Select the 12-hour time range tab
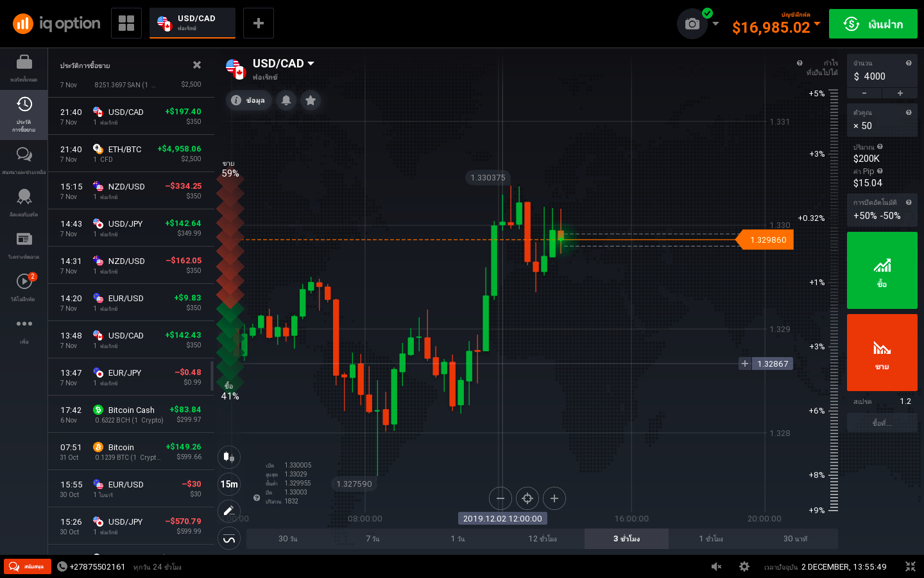The image size is (924, 578). pos(542,539)
